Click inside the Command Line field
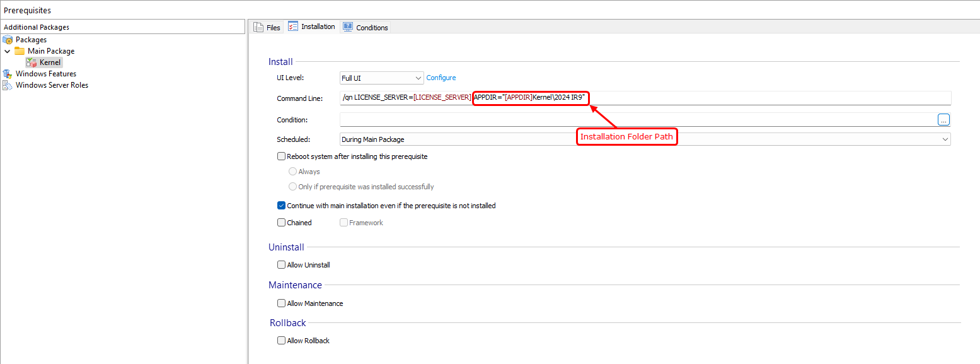 click(x=756, y=98)
